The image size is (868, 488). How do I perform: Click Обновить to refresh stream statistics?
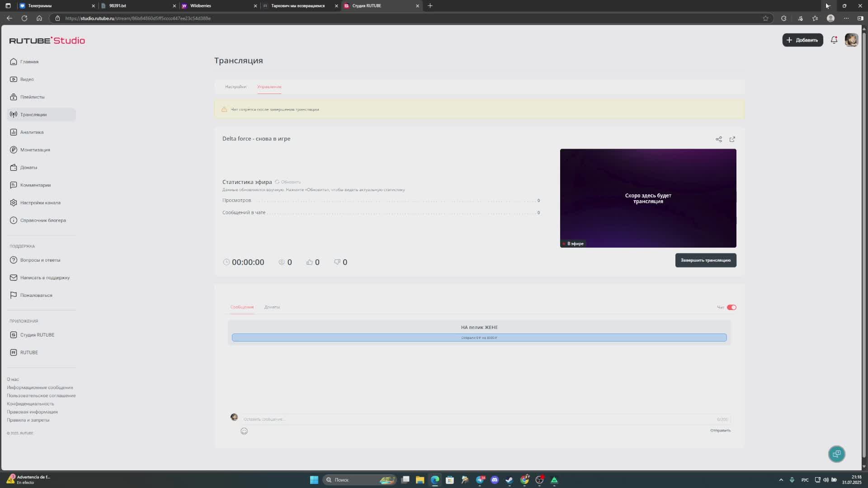click(288, 182)
